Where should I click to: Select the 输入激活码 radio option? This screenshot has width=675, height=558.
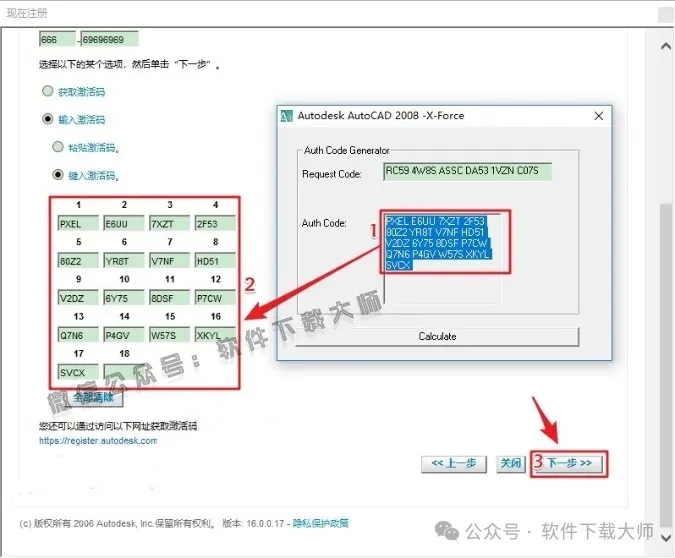coord(48,119)
